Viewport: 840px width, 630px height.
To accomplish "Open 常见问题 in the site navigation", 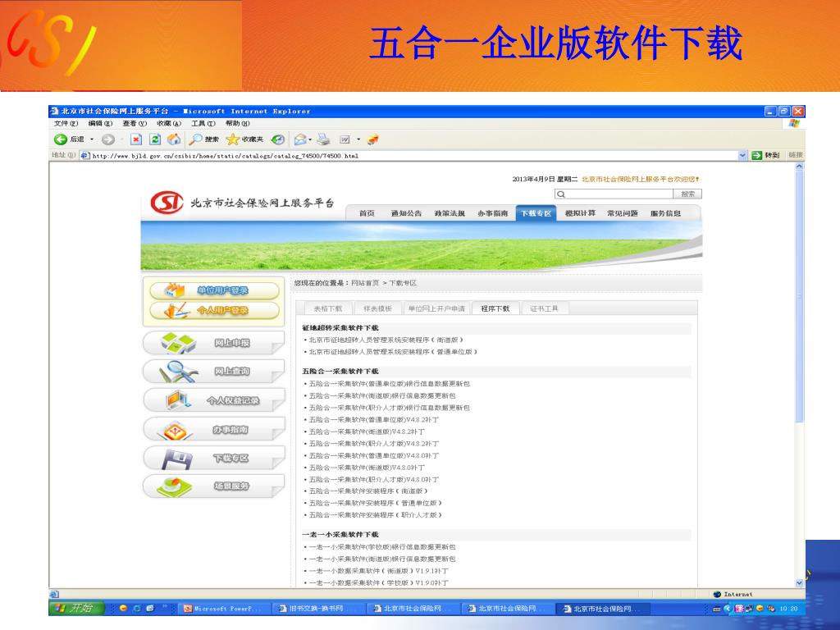I will click(x=623, y=213).
